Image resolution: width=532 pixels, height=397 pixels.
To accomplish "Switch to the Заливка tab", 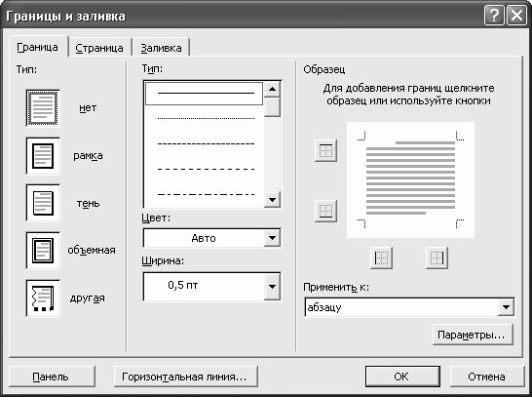I will pos(161,48).
